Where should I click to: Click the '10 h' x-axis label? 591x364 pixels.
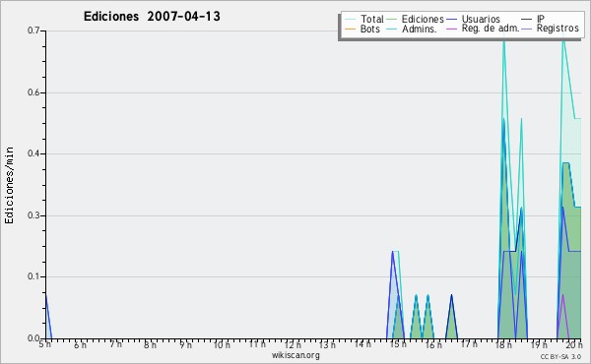222,344
